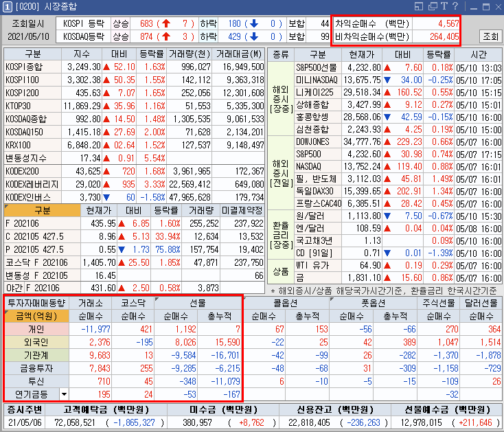The image size is (504, 432).
Task: Maximize the 시장종합 window
Action: point(486,7)
